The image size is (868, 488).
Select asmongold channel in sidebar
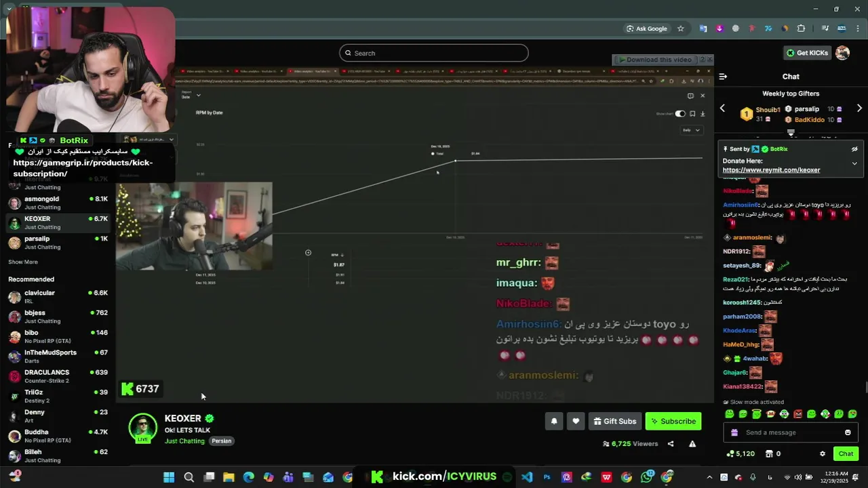tap(58, 203)
